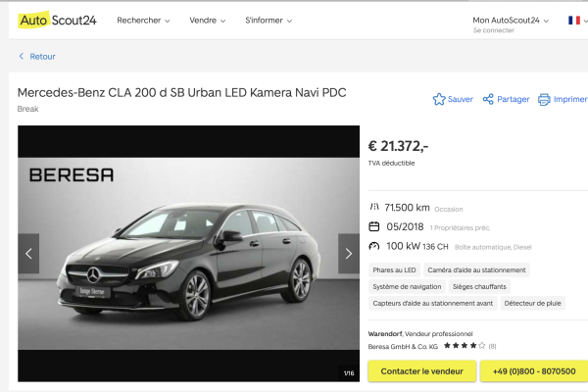Click the price € 21.372,-

[x=398, y=146]
